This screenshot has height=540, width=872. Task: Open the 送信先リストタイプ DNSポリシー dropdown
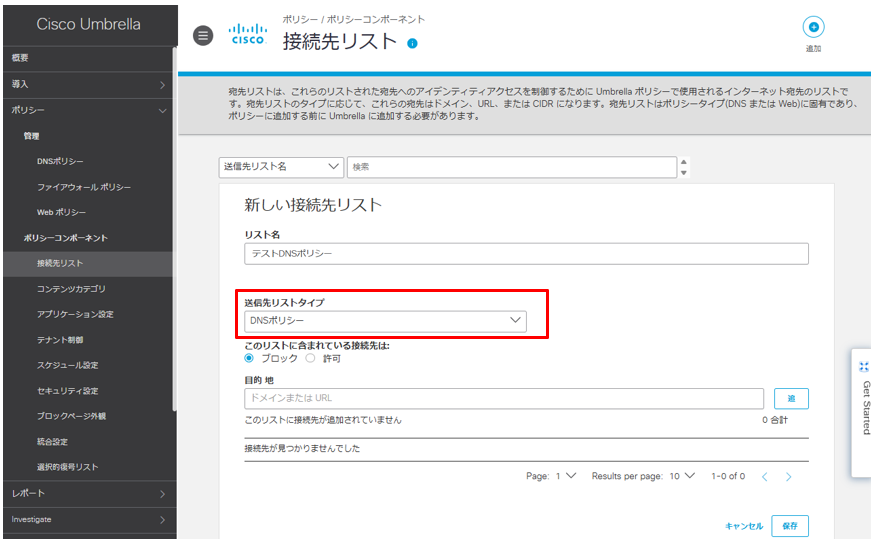pos(385,321)
